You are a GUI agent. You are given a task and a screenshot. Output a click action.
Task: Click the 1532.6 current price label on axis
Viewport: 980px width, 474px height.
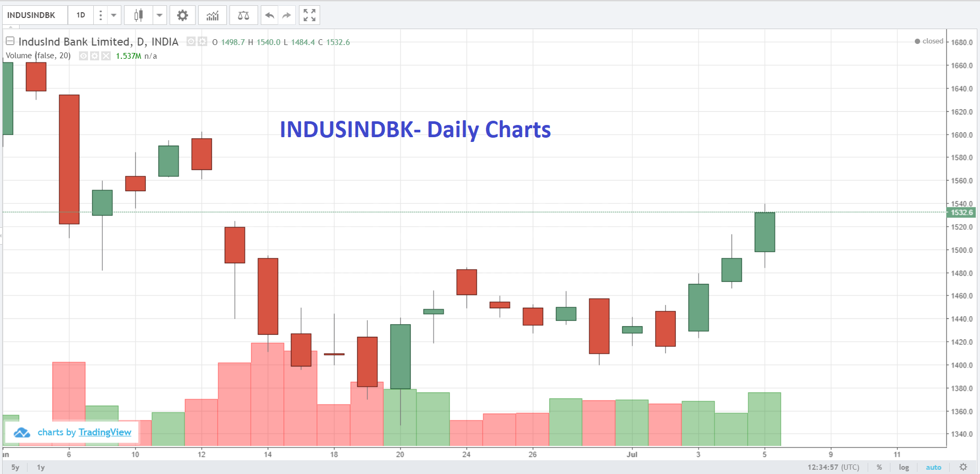[961, 212]
